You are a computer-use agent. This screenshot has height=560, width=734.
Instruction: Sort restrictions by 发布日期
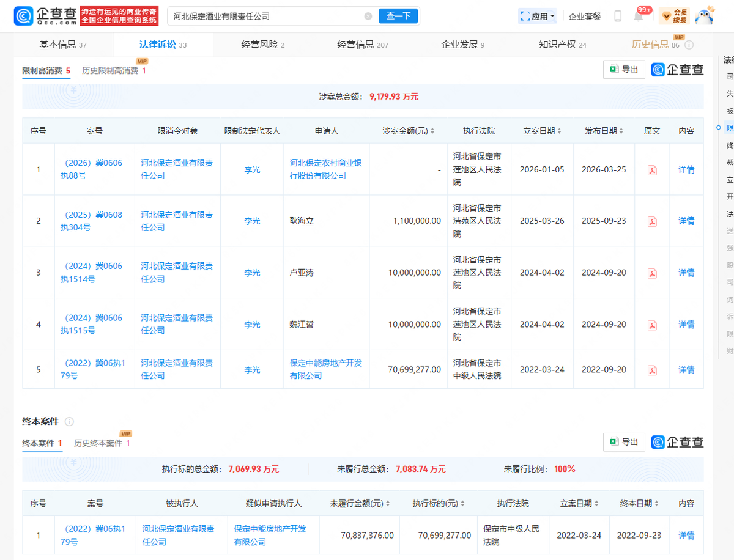pos(604,131)
